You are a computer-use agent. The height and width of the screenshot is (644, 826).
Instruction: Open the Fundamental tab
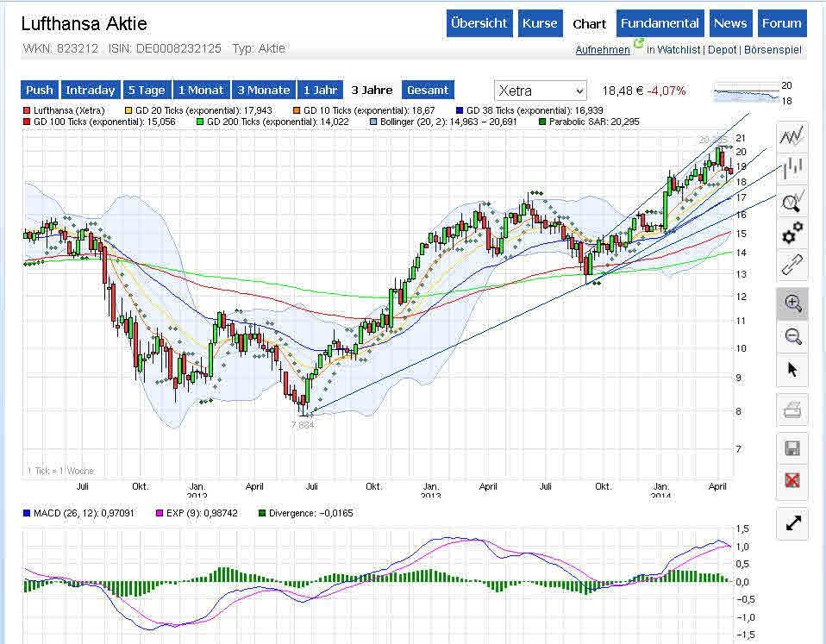coord(660,23)
